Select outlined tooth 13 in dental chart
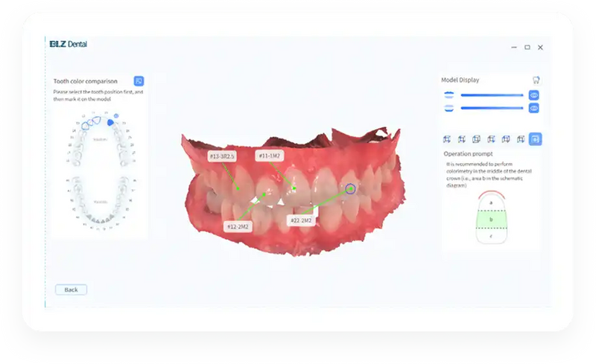Viewport: 596px width, 364px height. point(85,126)
